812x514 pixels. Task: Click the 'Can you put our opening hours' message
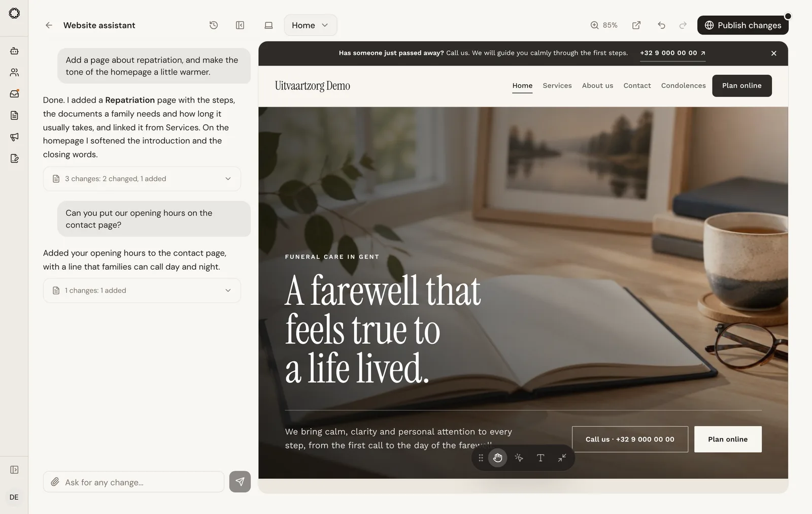click(x=154, y=219)
